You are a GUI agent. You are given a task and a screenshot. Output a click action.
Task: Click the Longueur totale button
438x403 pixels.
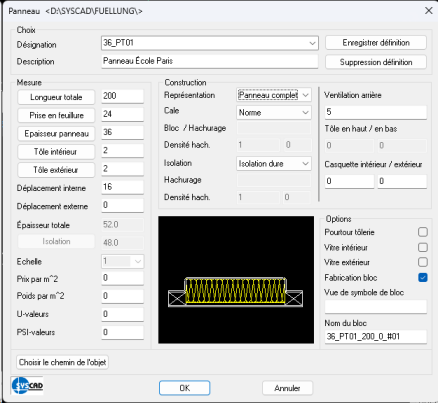pyautogui.click(x=56, y=97)
